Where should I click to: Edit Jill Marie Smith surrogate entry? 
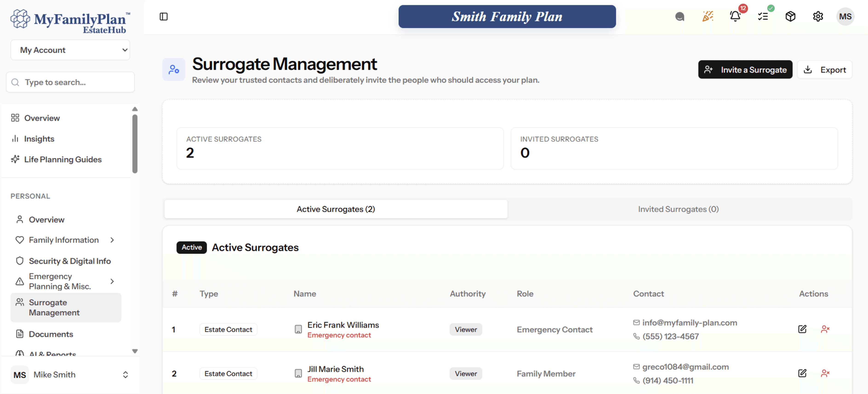pyautogui.click(x=802, y=373)
